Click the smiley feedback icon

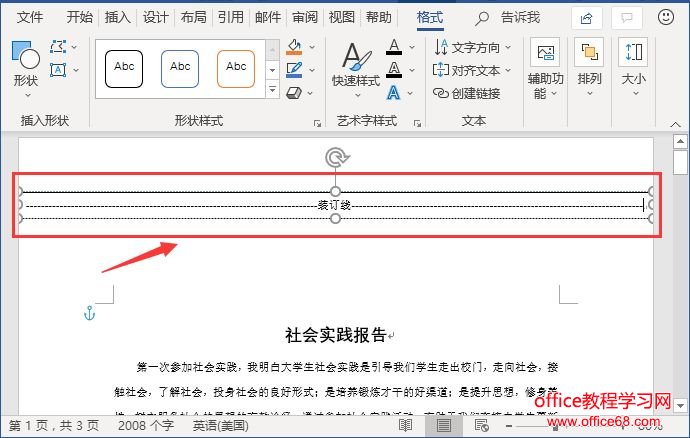click(666, 17)
